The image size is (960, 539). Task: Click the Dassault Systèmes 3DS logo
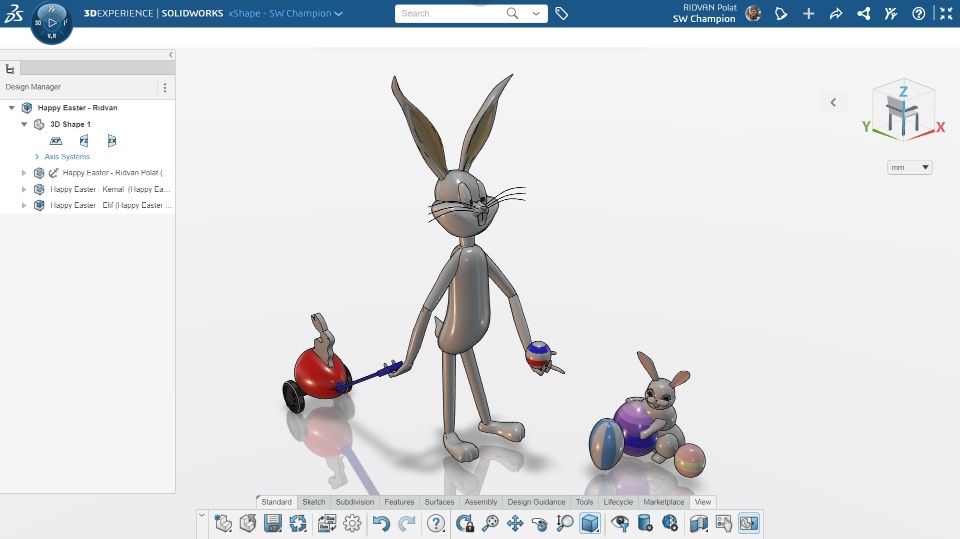[x=14, y=13]
